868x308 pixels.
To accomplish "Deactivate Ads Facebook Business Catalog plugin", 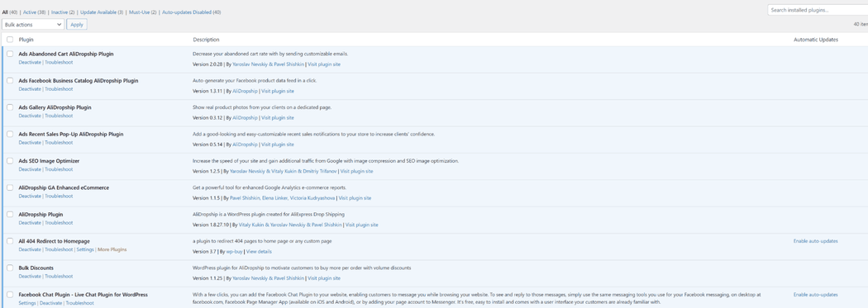I will pos(30,89).
